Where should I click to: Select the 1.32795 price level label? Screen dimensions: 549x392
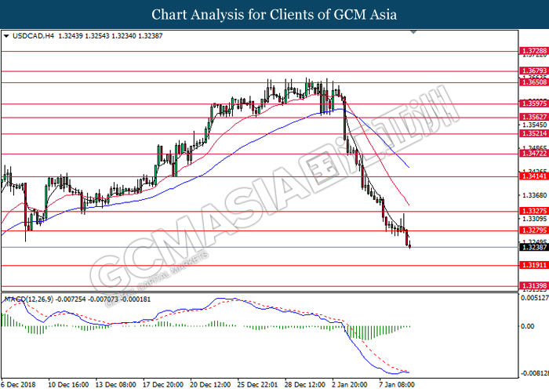point(534,230)
